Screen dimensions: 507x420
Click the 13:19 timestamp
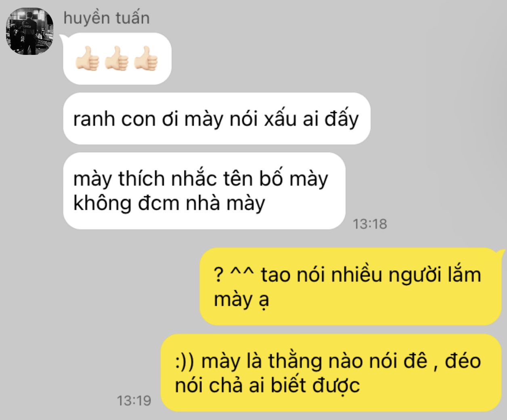point(134,401)
